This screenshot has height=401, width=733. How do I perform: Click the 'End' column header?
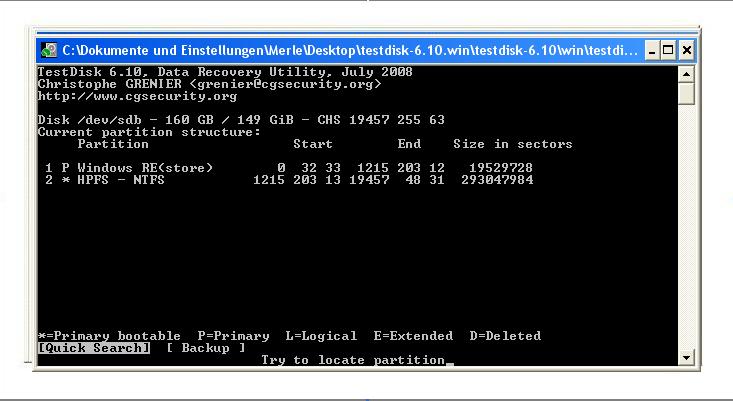coord(409,143)
